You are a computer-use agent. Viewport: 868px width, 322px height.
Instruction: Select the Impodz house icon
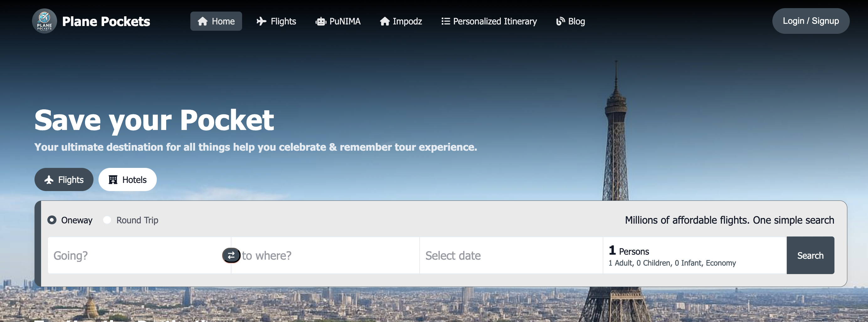[384, 21]
